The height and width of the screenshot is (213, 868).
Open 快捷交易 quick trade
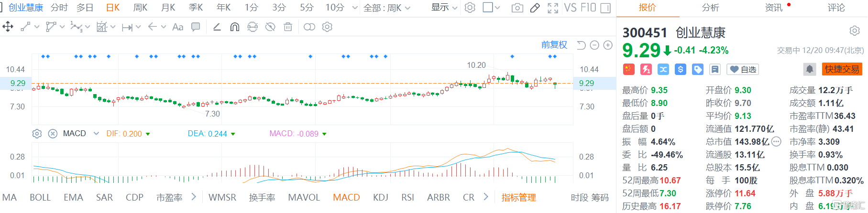842,69
